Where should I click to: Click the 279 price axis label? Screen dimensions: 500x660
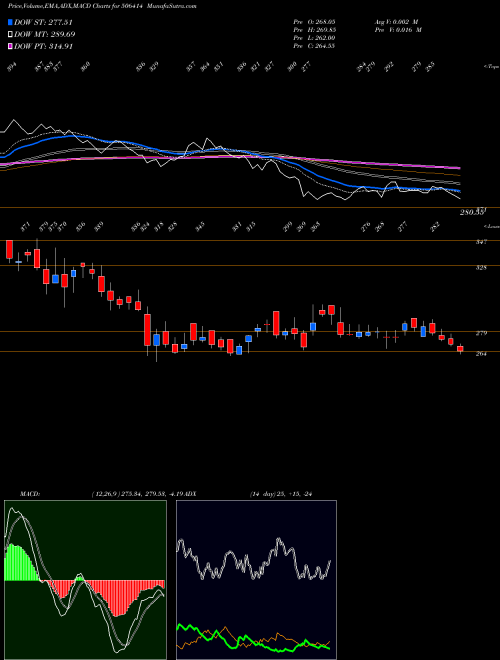click(481, 333)
